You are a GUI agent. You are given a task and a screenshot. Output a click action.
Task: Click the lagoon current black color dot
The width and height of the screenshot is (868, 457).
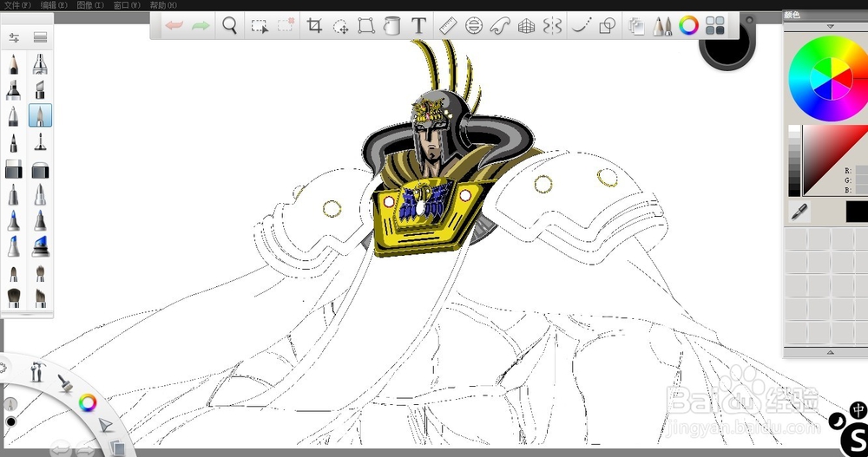(x=10, y=422)
